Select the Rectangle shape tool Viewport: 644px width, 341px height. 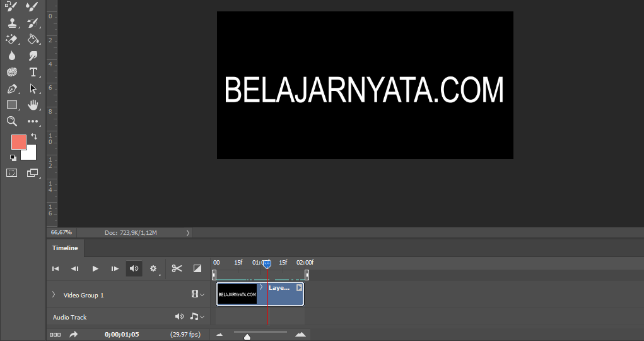click(11, 105)
